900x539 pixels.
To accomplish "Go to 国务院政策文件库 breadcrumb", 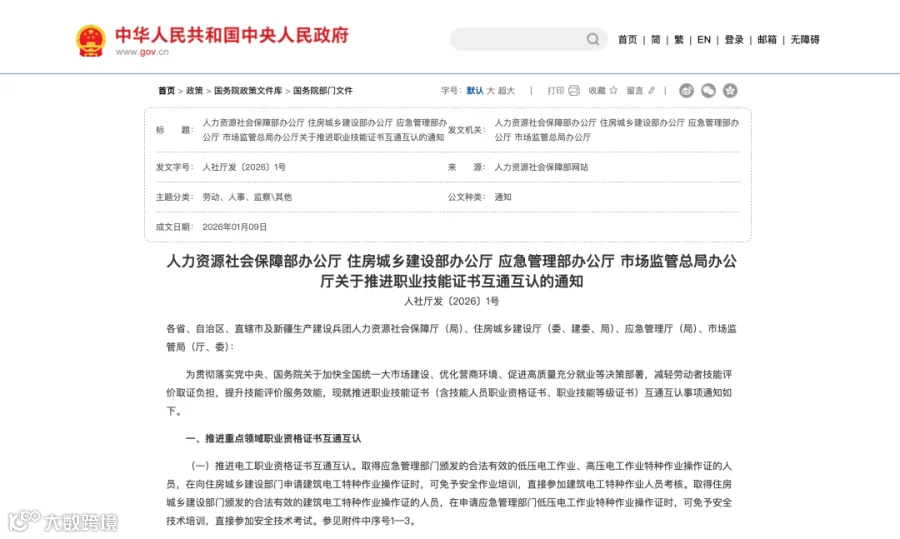I will tap(248, 91).
